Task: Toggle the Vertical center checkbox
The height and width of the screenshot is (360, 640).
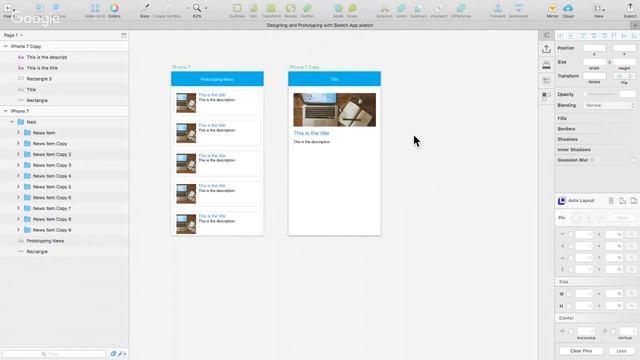Action: click(x=613, y=331)
